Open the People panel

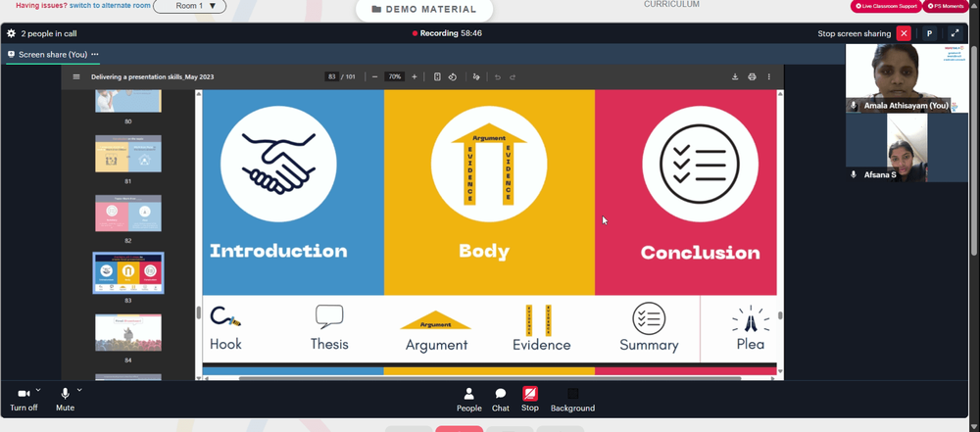[468, 400]
